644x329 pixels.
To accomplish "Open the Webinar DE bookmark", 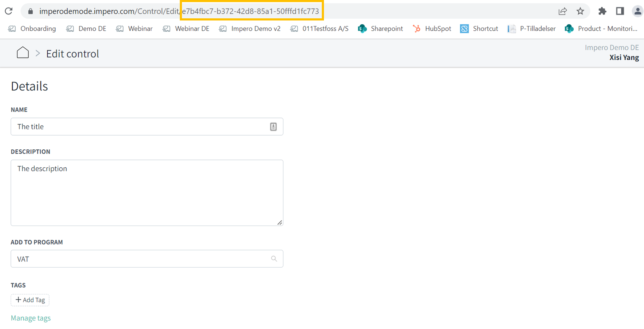I will (186, 29).
